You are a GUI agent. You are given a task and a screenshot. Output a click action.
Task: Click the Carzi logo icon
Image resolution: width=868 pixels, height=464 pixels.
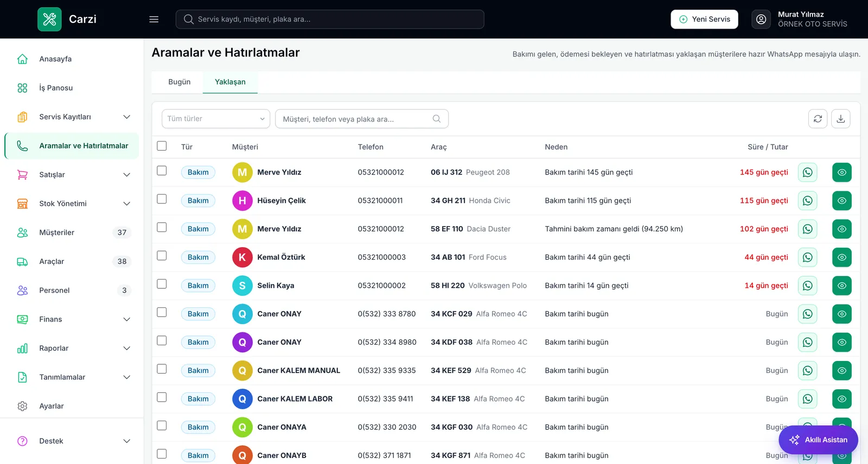pyautogui.click(x=49, y=19)
